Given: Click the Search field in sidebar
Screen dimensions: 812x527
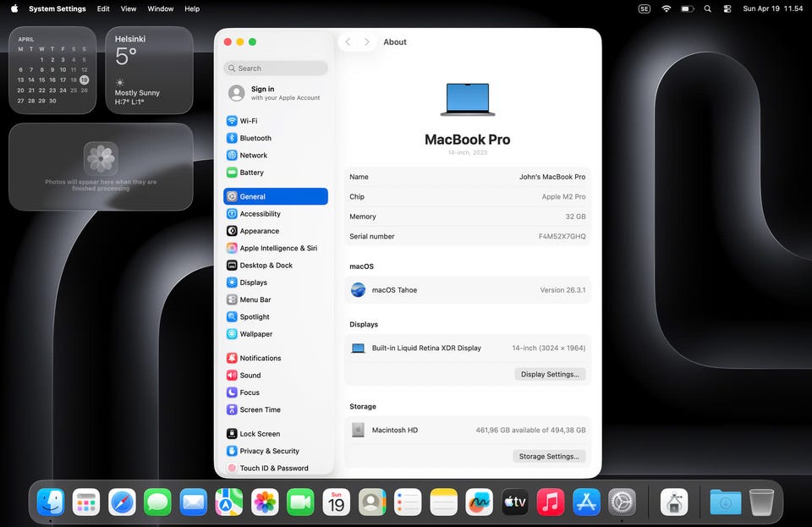Looking at the screenshot, I should coord(276,68).
